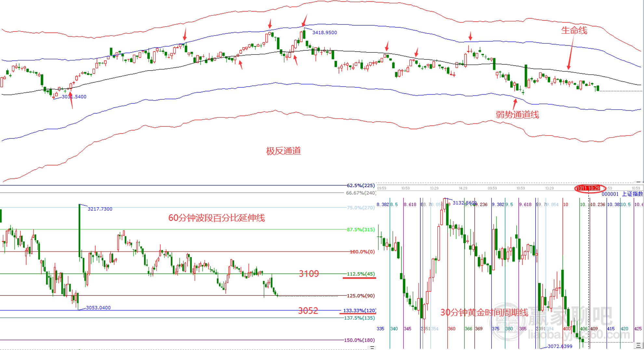Collapse the upper chart panel with the dash icon
644x350 pixels.
tap(638, 182)
